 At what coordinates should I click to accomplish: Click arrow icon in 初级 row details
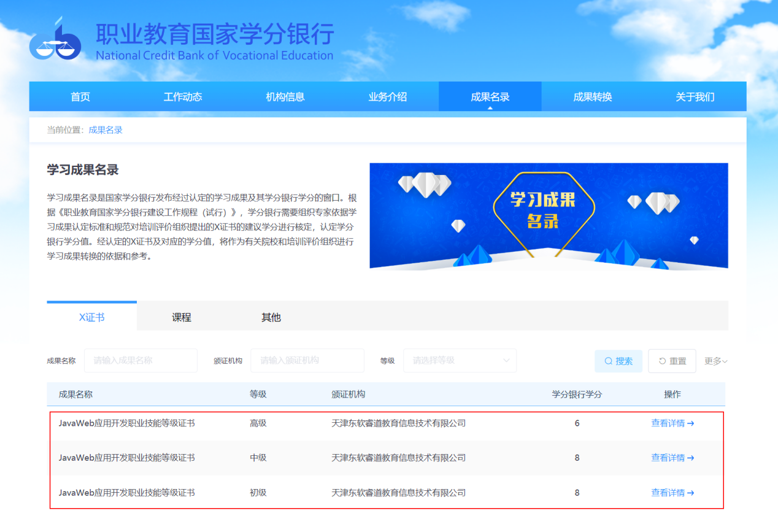click(x=691, y=493)
